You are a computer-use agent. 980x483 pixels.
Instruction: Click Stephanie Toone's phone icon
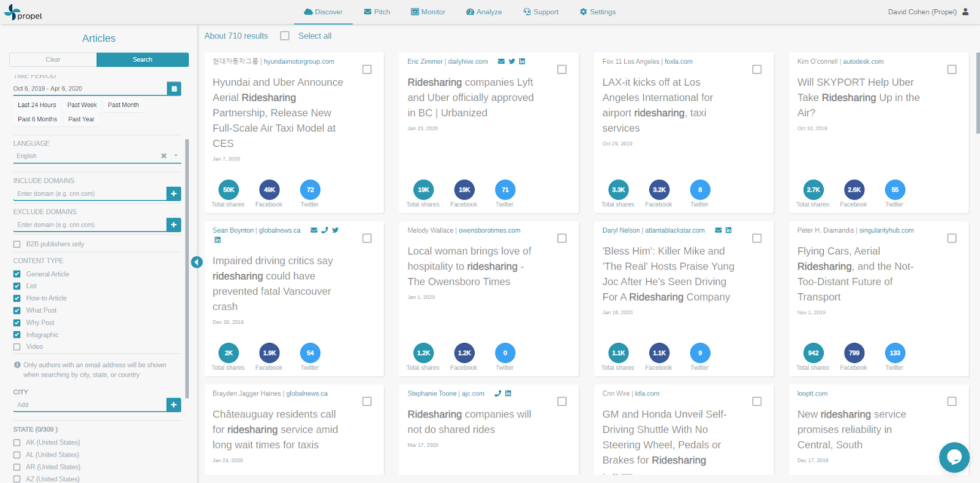(498, 394)
